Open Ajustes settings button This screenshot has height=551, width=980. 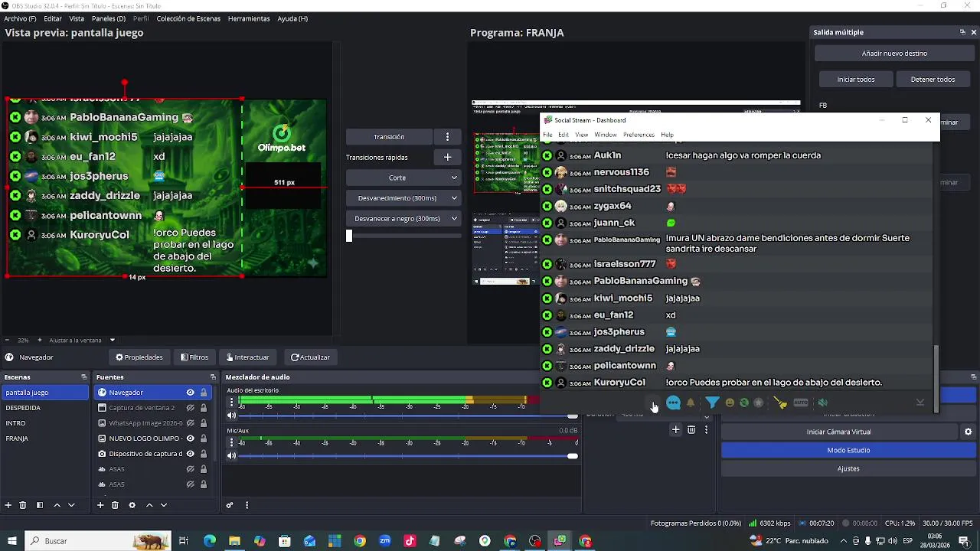(848, 468)
